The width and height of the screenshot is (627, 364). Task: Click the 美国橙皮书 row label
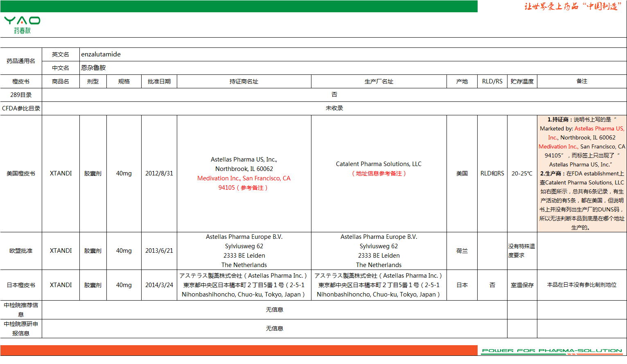tap(21, 173)
